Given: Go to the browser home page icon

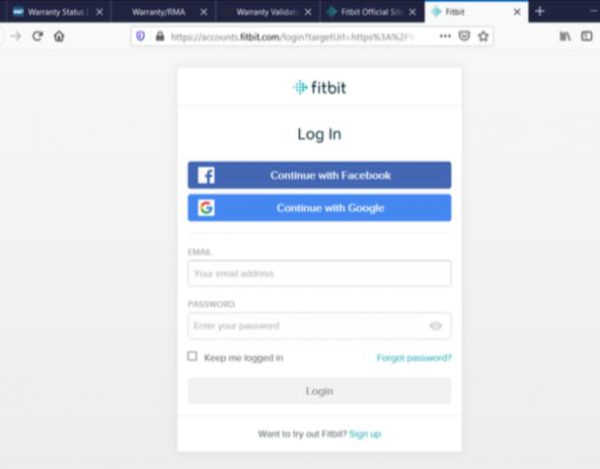Looking at the screenshot, I should [x=59, y=36].
